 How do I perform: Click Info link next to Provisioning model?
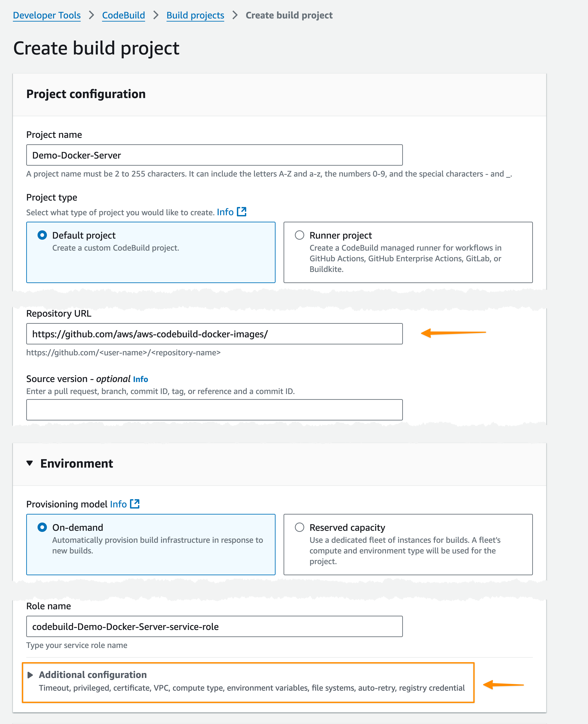[118, 504]
